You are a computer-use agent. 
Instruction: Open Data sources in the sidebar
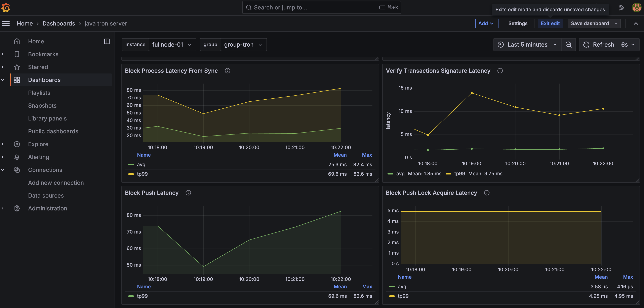(46, 196)
